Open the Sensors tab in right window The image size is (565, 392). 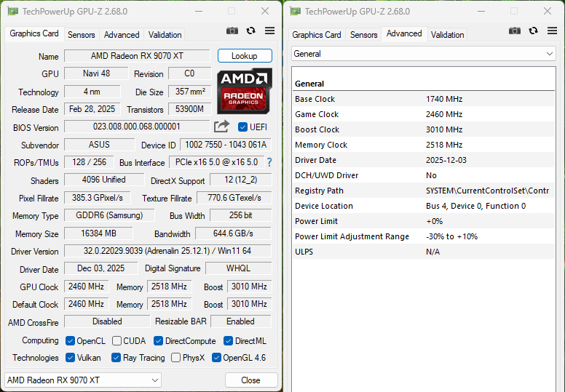[x=363, y=35]
